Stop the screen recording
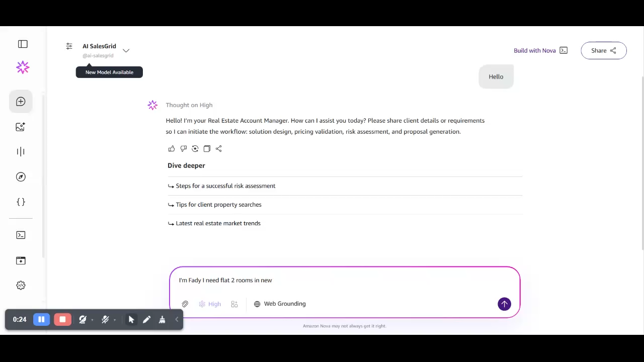Image resolution: width=644 pixels, height=362 pixels. tap(62, 319)
